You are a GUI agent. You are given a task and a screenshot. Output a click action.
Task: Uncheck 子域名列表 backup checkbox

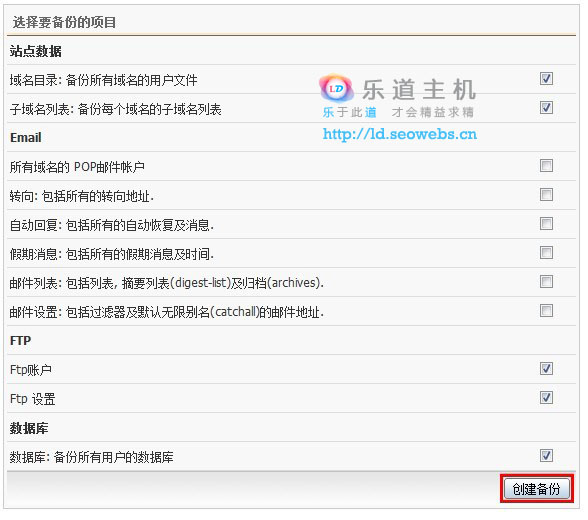(546, 108)
